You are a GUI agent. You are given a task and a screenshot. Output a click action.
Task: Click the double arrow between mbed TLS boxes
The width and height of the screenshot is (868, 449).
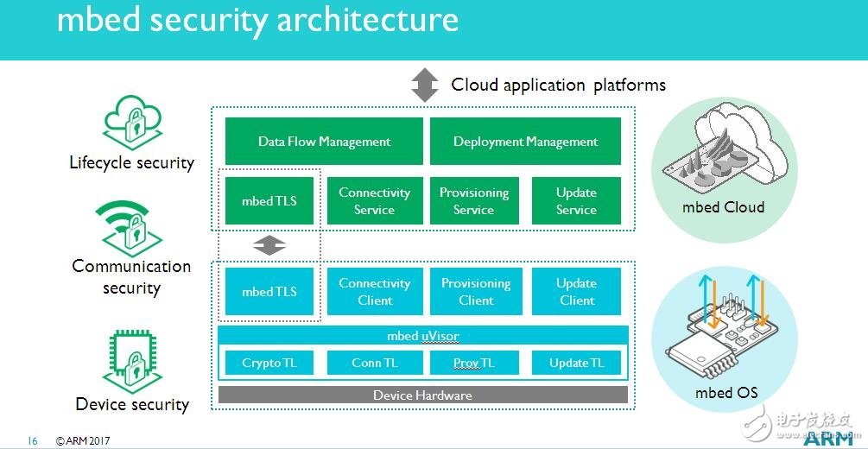coord(269,246)
